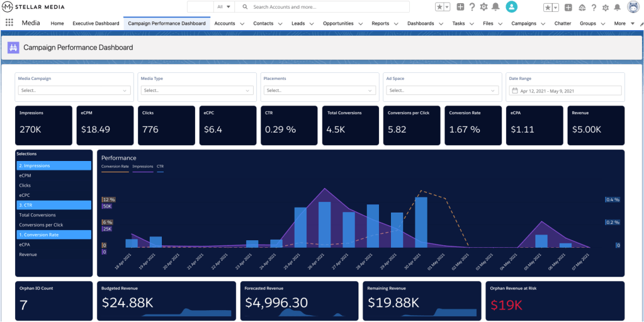This screenshot has height=322, width=644.
Task: Open the Trailhead guidance icon
Action: pyautogui.click(x=582, y=7)
